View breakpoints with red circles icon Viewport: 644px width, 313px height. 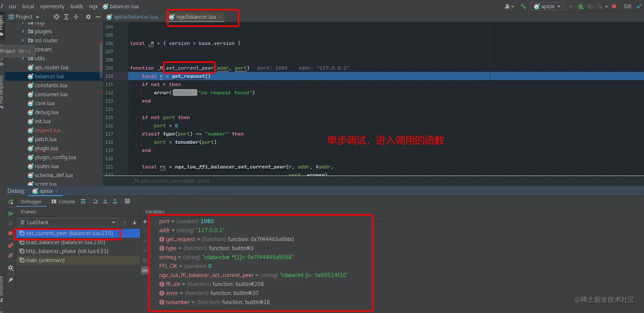pos(10,245)
